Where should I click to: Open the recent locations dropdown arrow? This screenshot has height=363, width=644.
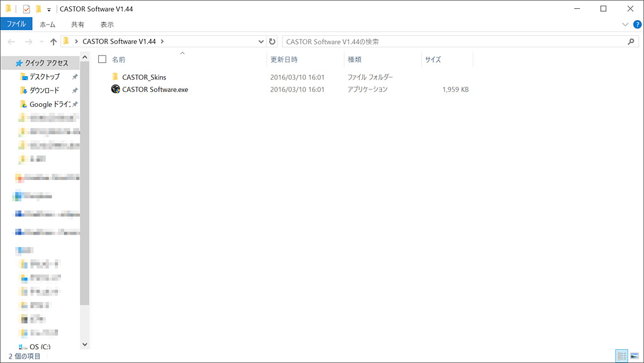(42, 42)
